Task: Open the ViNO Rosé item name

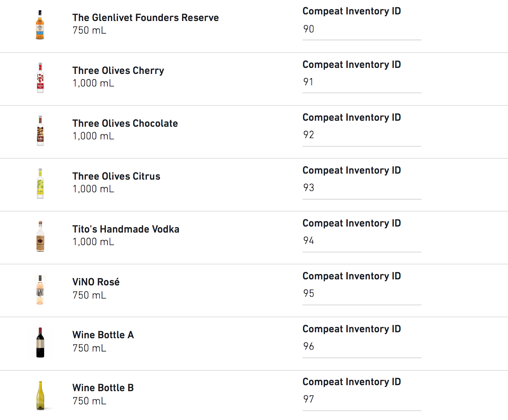Action: (96, 282)
